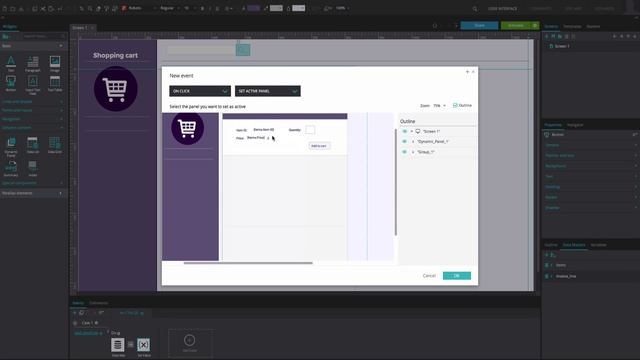Switch to the Data Masters tab
Viewport: 640px width, 360px height.
tap(574, 245)
